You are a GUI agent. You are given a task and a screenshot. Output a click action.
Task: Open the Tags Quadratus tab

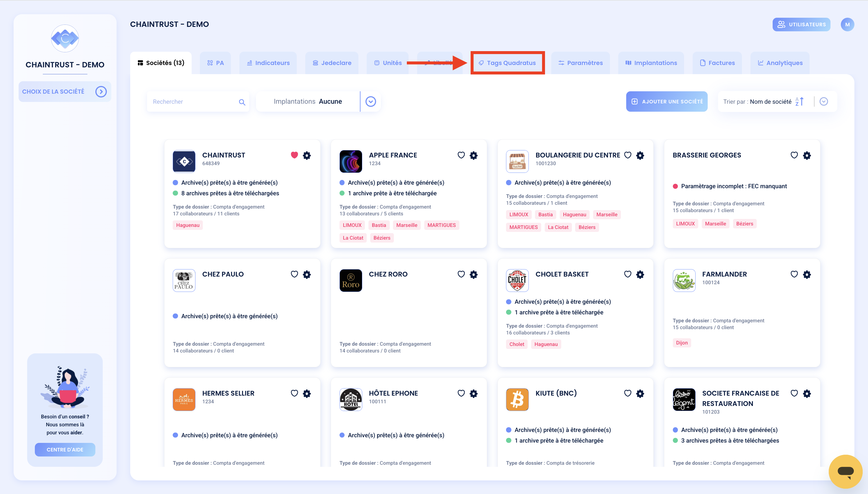508,63
